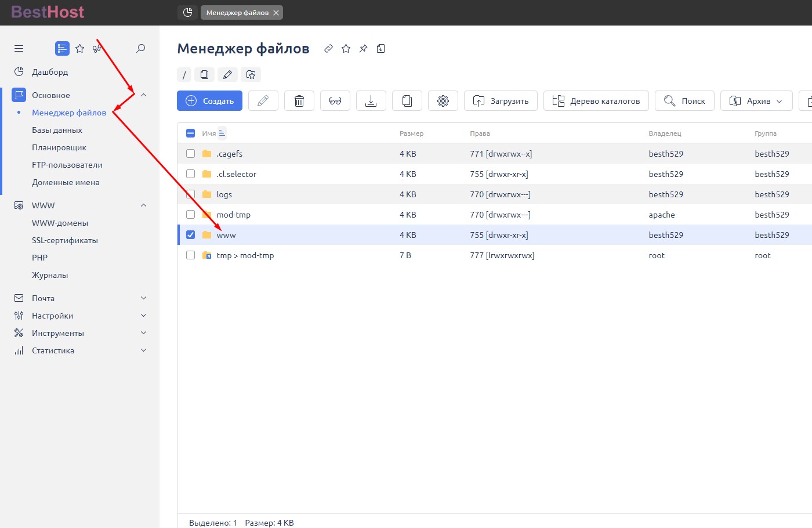Click the download icon in toolbar

coord(371,101)
